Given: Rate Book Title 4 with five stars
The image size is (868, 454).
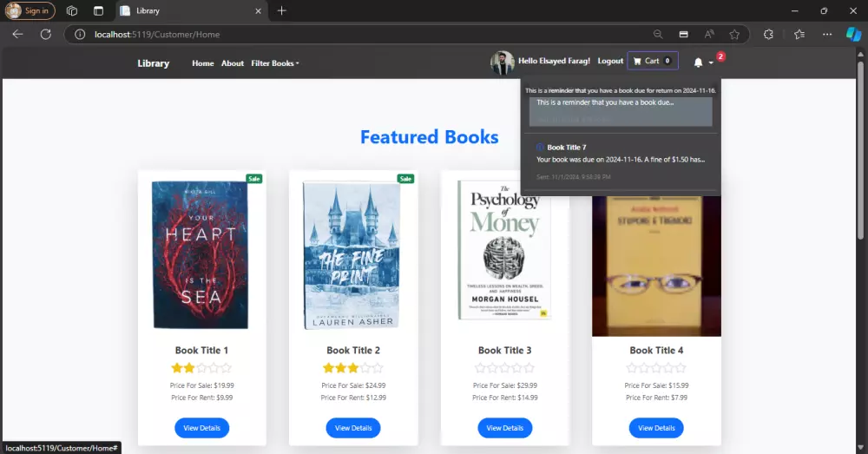Looking at the screenshot, I should pos(681,368).
